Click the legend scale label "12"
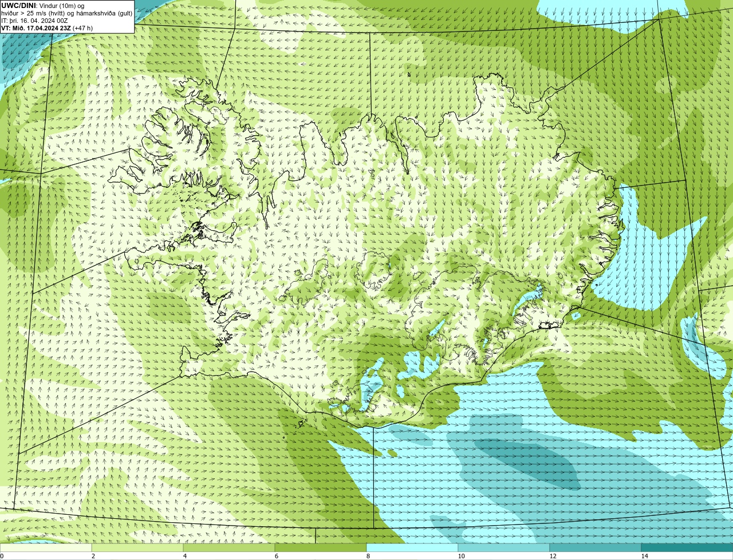 click(553, 556)
